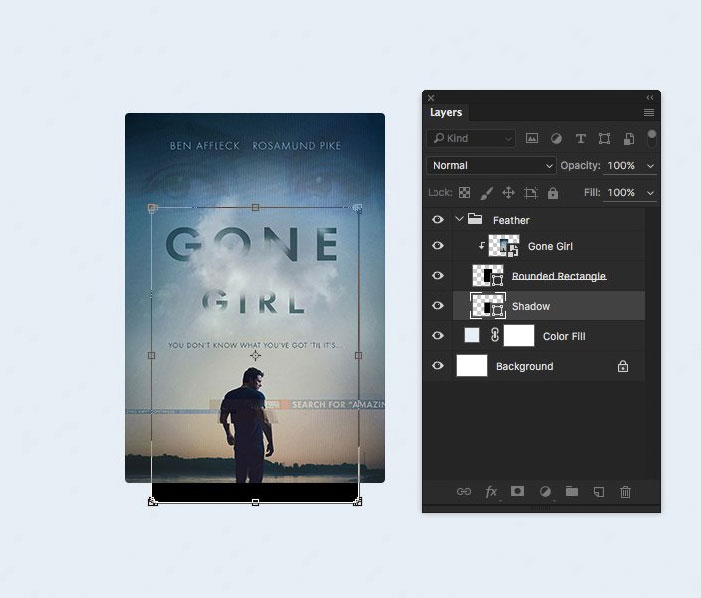Open the Normal blend mode dropdown
Screen dimensions: 701x598
(x=491, y=165)
